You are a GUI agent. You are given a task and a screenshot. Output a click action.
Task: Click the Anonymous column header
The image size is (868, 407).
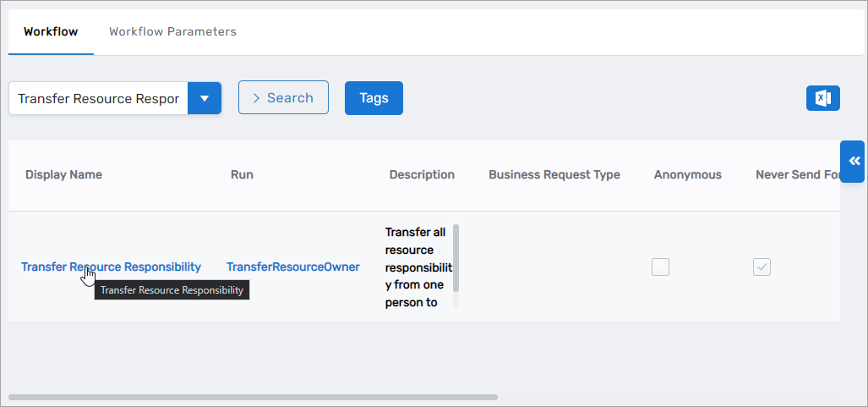pos(687,175)
